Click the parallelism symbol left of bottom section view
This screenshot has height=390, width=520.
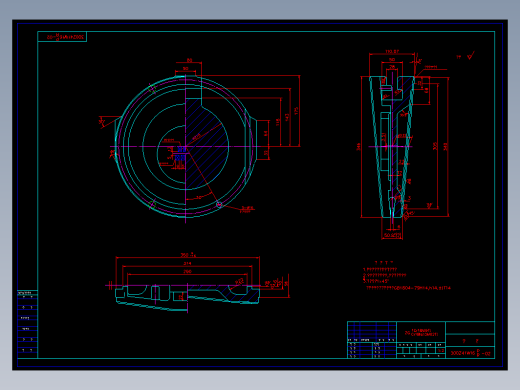[110, 285]
